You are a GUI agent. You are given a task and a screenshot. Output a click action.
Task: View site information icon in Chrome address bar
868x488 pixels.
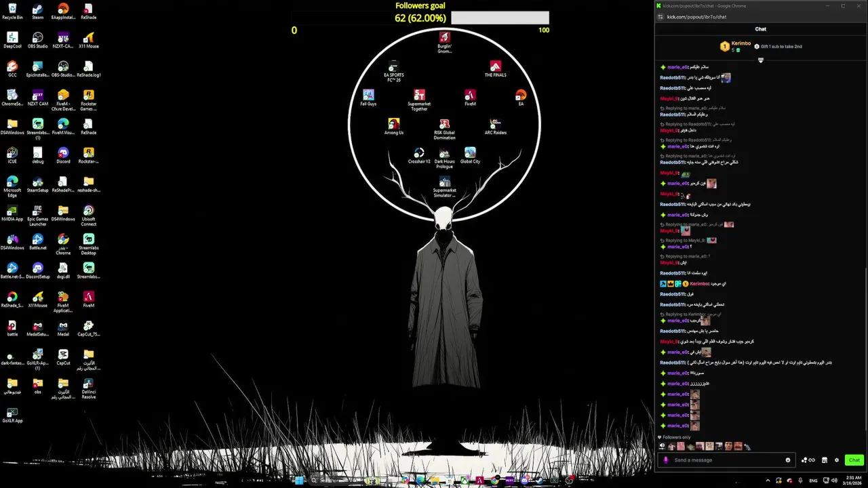point(660,17)
